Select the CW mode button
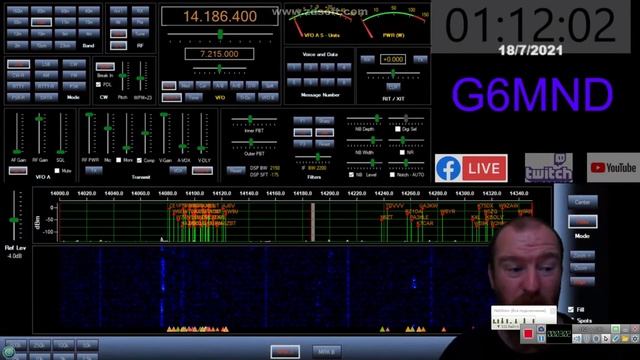This screenshot has height=360, width=640. click(x=74, y=64)
